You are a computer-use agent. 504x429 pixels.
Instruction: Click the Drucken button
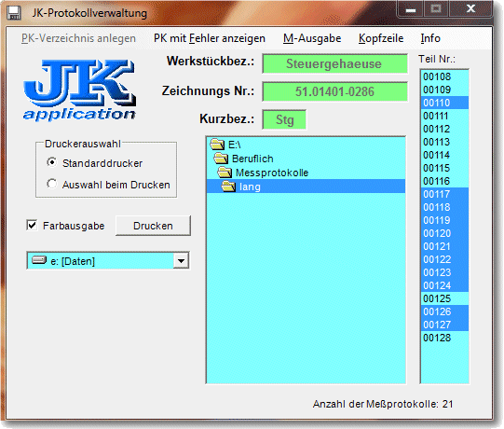(153, 226)
